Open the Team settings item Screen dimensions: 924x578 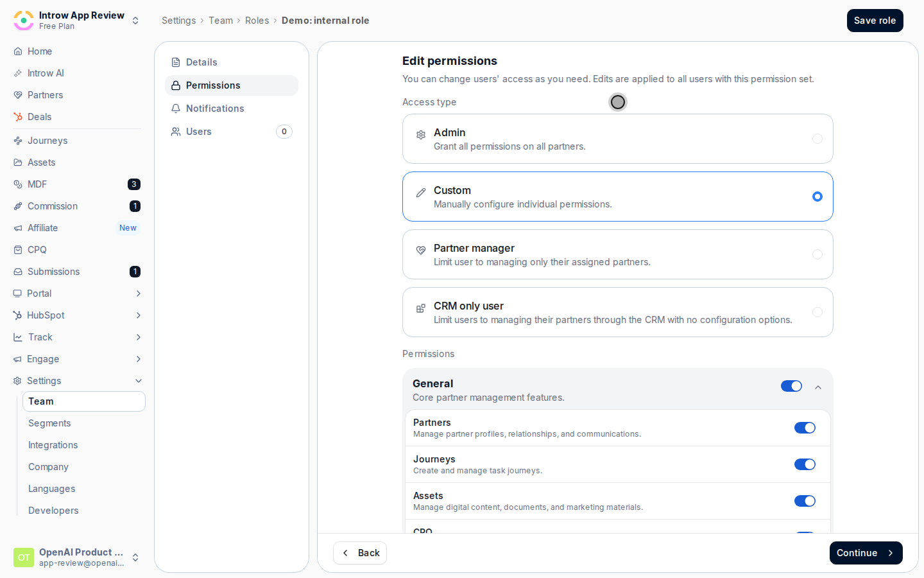click(x=84, y=401)
